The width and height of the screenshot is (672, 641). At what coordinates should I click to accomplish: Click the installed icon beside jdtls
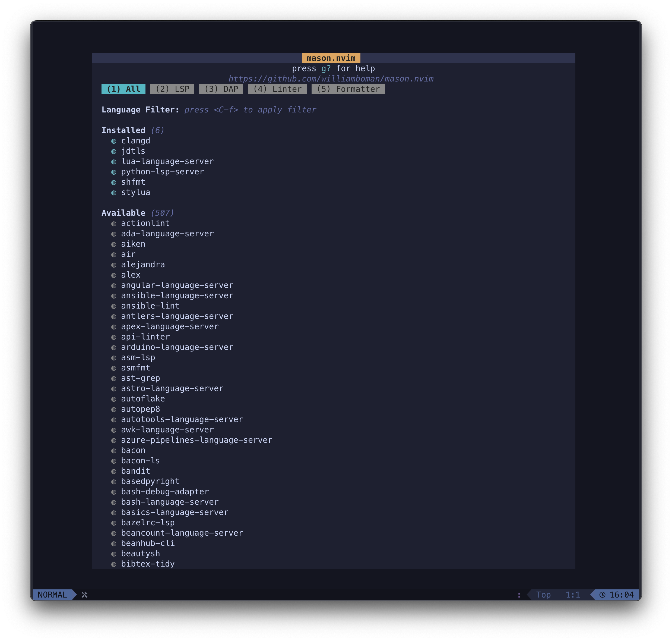click(114, 151)
